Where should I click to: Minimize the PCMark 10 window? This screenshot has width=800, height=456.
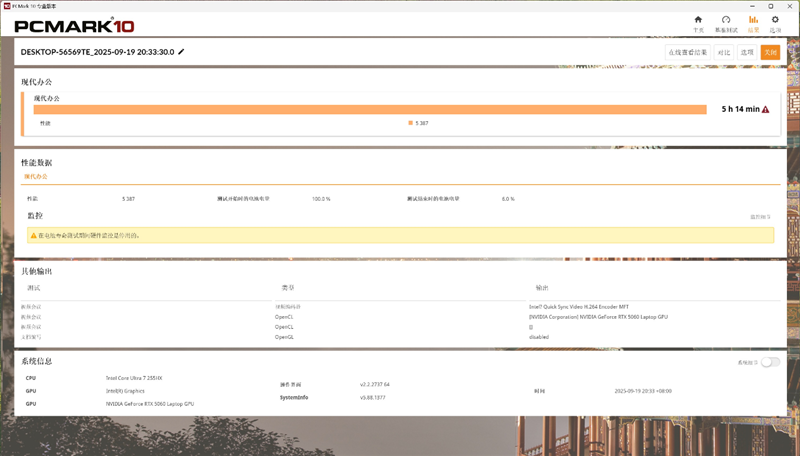click(x=750, y=6)
